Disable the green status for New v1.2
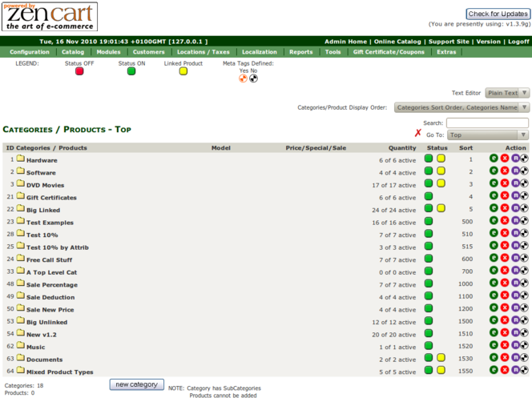Image resolution: width=532 pixels, height=398 pixels. pyautogui.click(x=429, y=334)
